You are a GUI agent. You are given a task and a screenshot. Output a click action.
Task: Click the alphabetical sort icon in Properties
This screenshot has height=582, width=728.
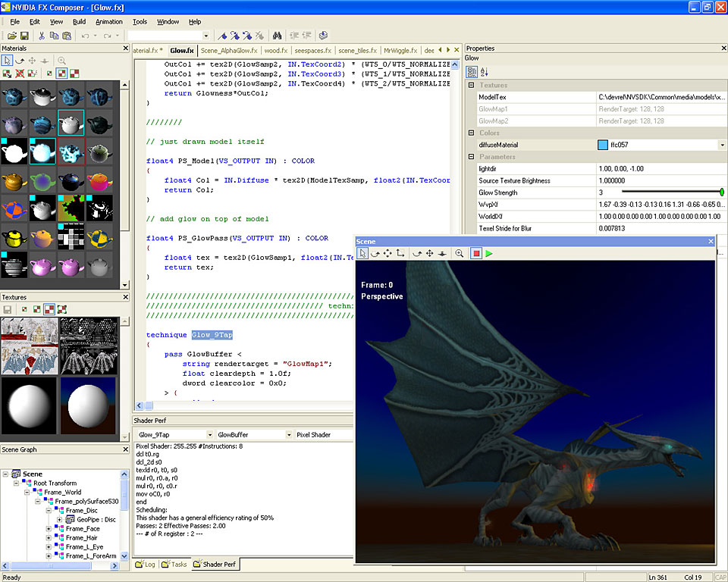(x=485, y=72)
